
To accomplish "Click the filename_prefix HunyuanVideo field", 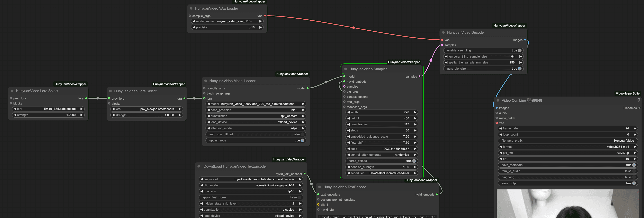I will pos(567,141).
